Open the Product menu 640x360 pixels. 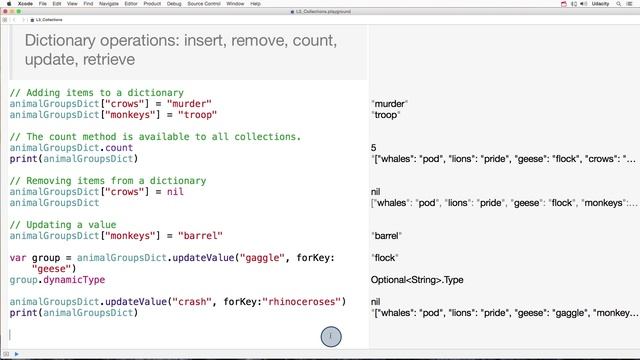(x=152, y=4)
